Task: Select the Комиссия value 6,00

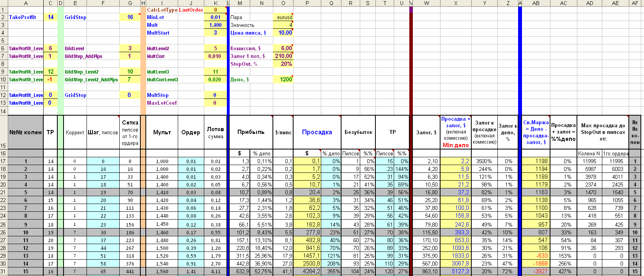Action: pos(283,48)
